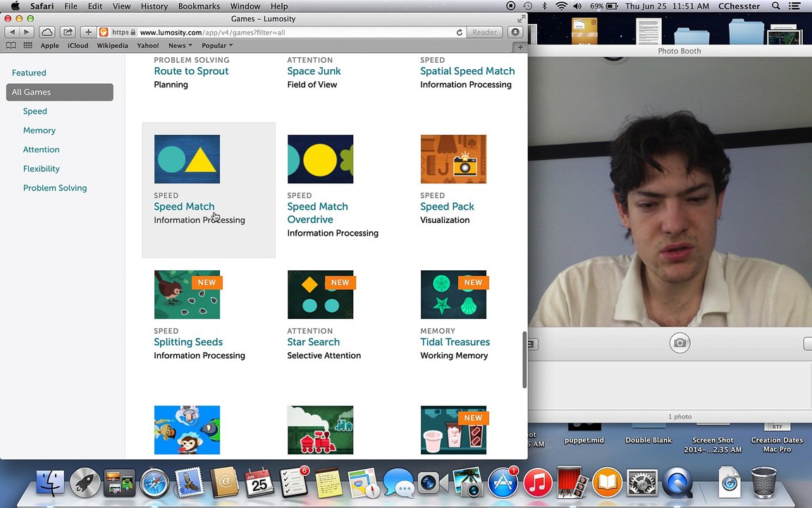Image resolution: width=812 pixels, height=508 pixels.
Task: Open the Speed Match game link
Action: pos(184,206)
